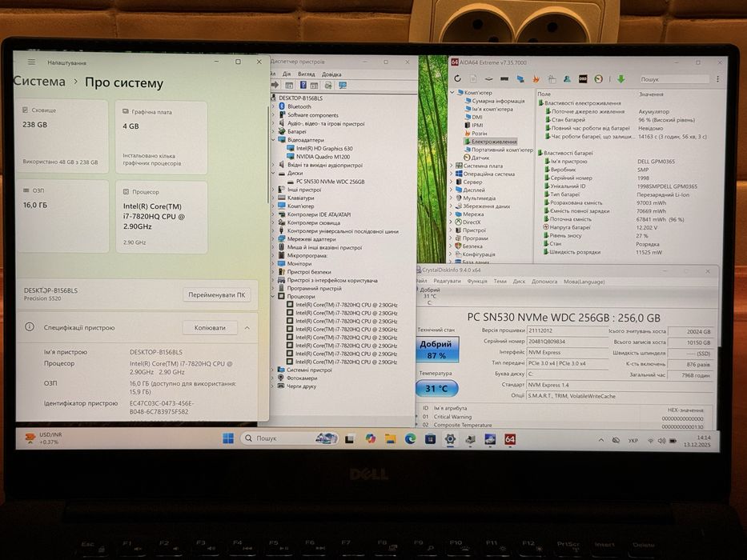Click the forward arrow in Device Manager toolbar
747x560 pixels.
click(x=275, y=85)
